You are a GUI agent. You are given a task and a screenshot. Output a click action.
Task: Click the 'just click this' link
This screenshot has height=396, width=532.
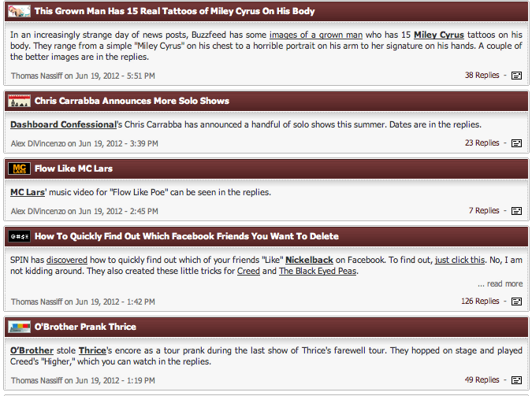pos(459,259)
